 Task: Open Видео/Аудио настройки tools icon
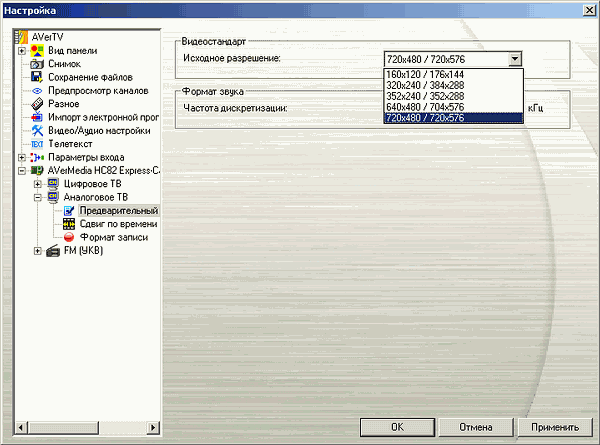pos(37,130)
